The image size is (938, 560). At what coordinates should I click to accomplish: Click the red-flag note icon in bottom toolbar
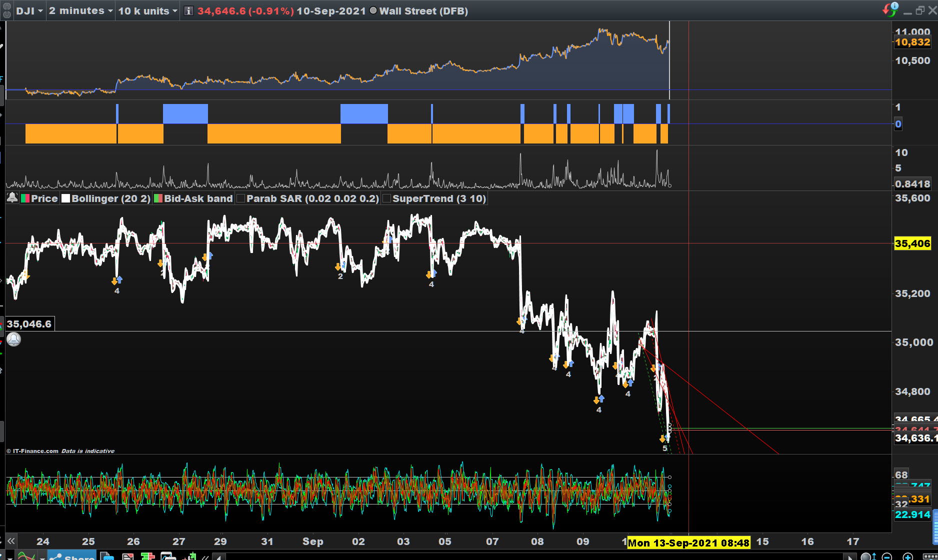pyautogui.click(x=128, y=556)
